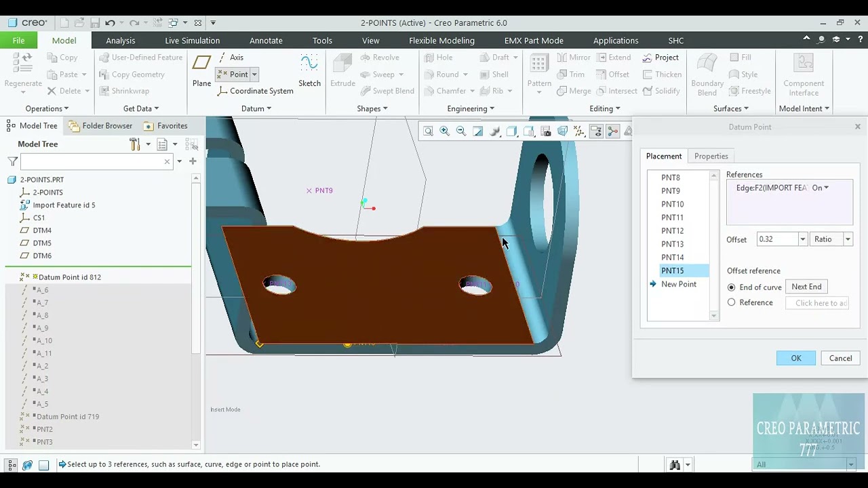Viewport: 868px width, 488px height.
Task: Switch to the Annotate tab
Action: coord(266,41)
